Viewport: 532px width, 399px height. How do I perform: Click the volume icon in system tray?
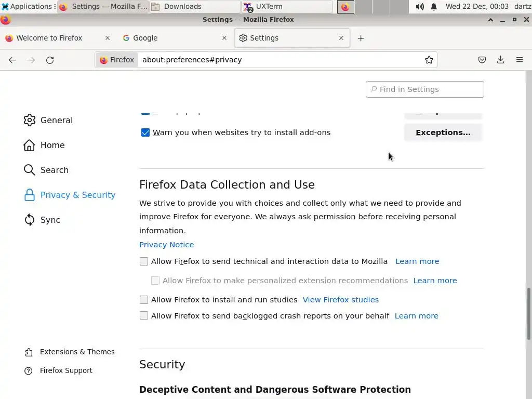pos(420,7)
